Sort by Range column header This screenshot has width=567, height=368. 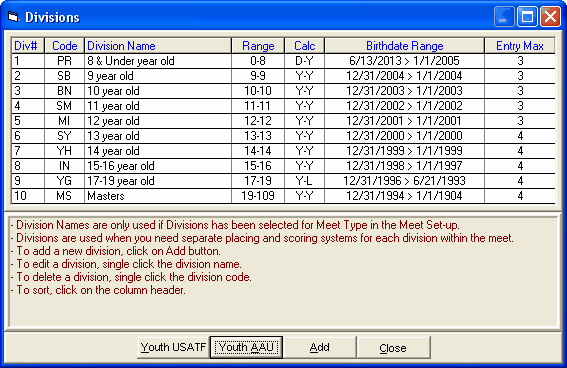click(x=258, y=46)
